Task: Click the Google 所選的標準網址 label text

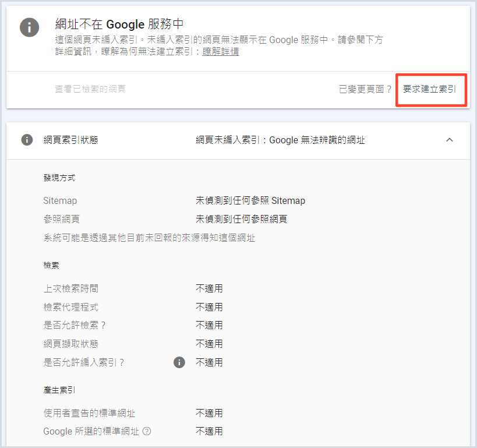Action: [x=91, y=432]
